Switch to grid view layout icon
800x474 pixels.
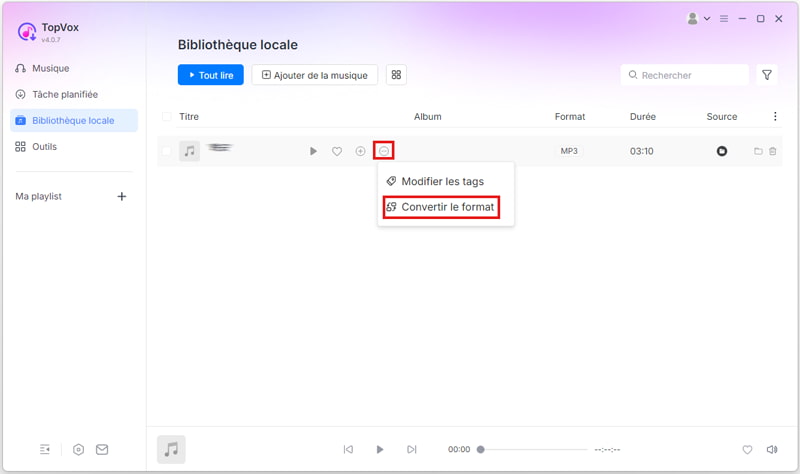click(x=396, y=75)
